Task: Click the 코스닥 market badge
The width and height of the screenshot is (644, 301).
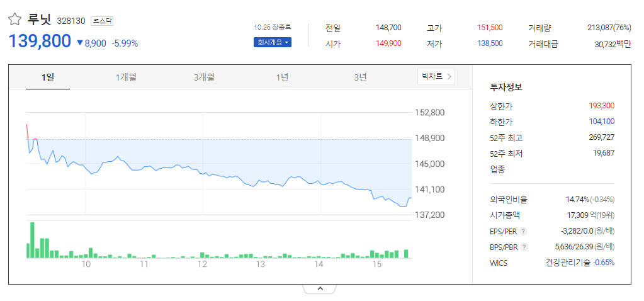Action: pos(101,21)
